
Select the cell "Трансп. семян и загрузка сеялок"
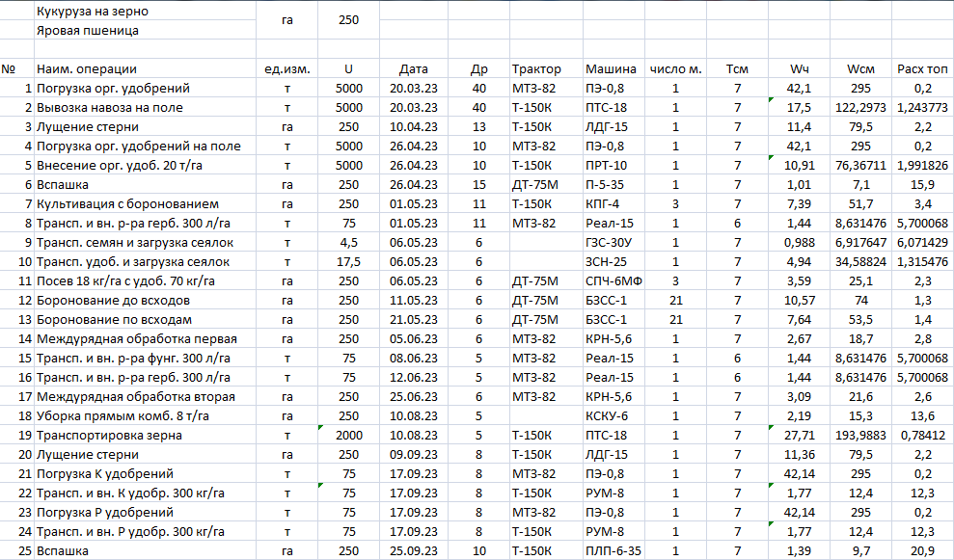[145, 243]
